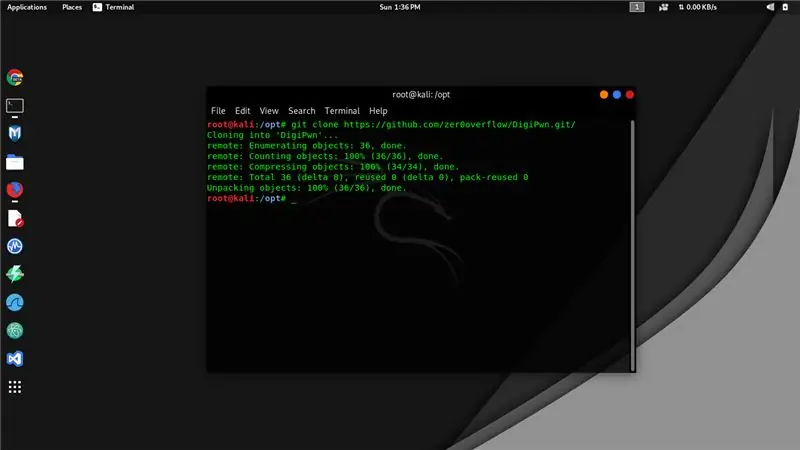This screenshot has width=800, height=450.
Task: Click the GitHub DigiPwn.git URL text
Action: click(459, 124)
